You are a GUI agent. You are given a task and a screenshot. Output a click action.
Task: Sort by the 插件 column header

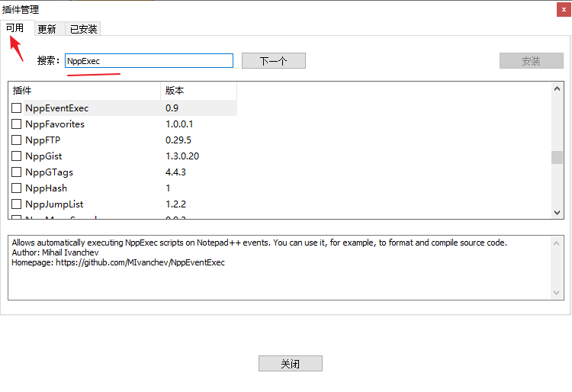coord(84,91)
